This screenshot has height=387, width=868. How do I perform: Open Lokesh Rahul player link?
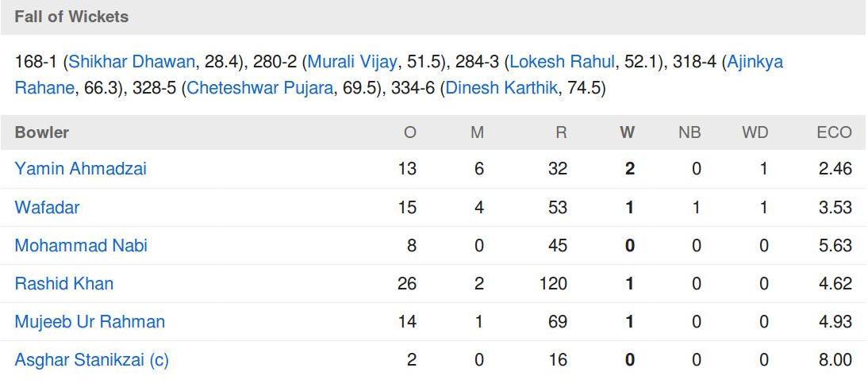click(562, 61)
